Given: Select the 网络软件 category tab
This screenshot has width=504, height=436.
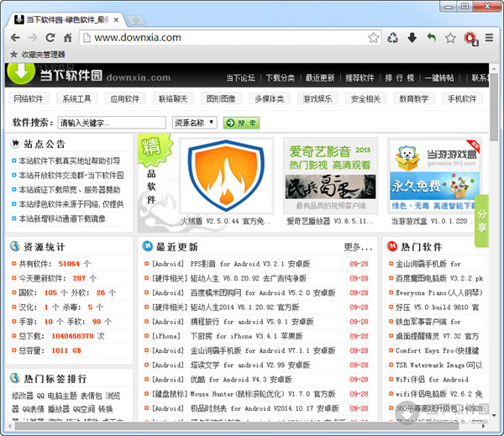Looking at the screenshot, I should point(29,99).
